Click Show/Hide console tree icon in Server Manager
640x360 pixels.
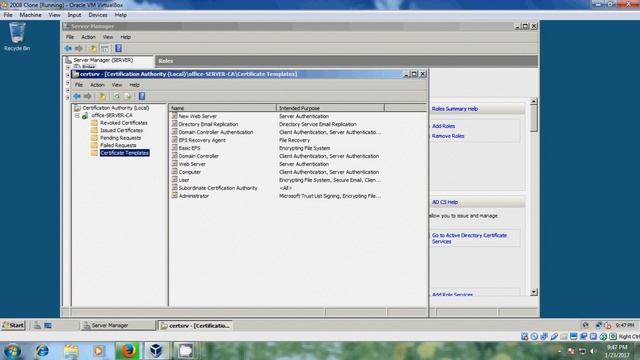[105, 48]
